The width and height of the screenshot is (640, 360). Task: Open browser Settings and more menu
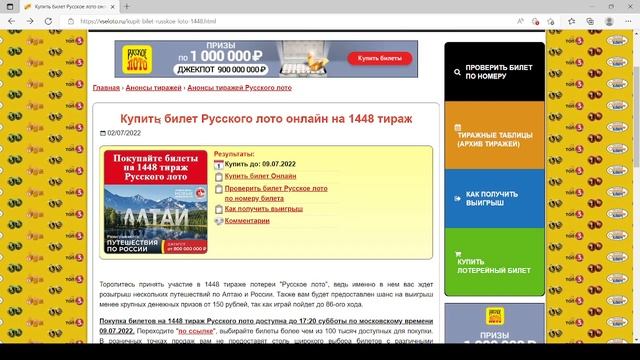pos(628,21)
